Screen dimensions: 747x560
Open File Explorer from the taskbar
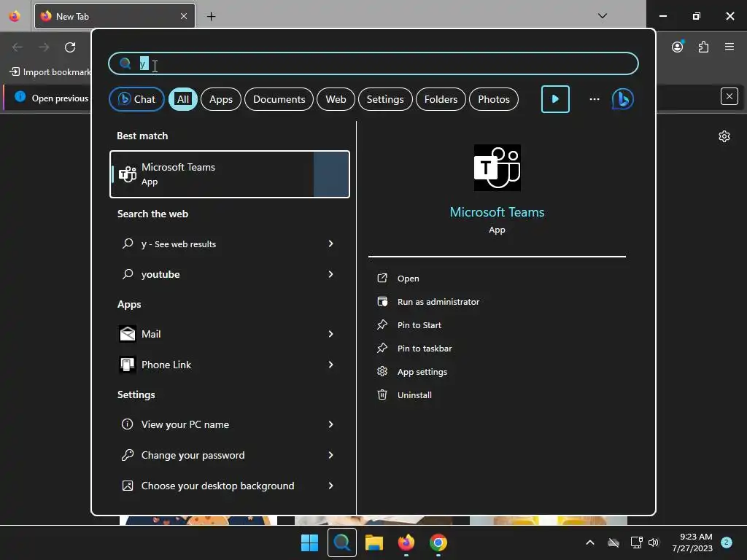pyautogui.click(x=374, y=542)
